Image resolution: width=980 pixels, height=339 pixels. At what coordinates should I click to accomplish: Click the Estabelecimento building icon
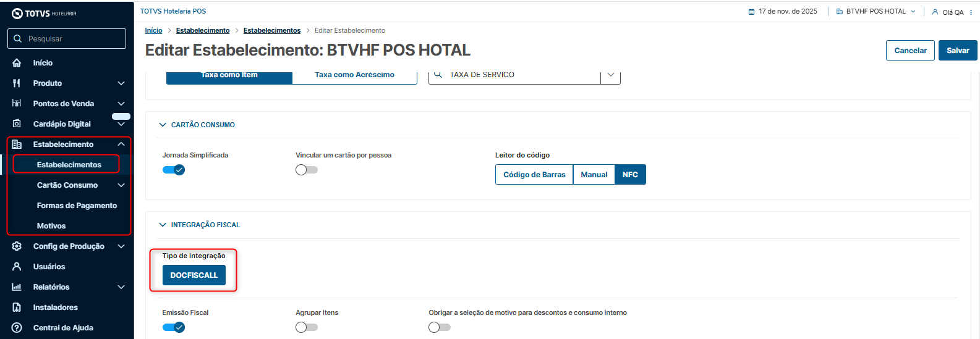point(17,144)
